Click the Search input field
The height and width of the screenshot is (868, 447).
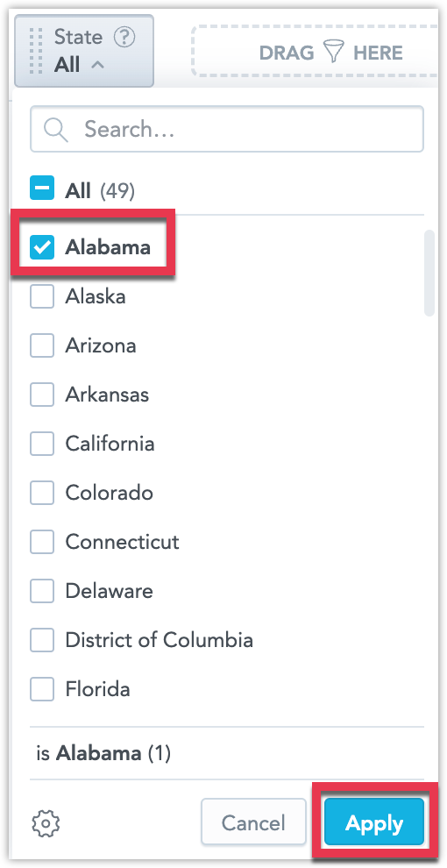[227, 130]
